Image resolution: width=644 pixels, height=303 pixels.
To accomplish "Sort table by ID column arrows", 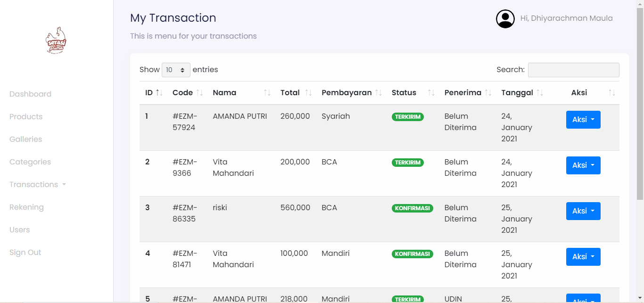I will pyautogui.click(x=159, y=93).
